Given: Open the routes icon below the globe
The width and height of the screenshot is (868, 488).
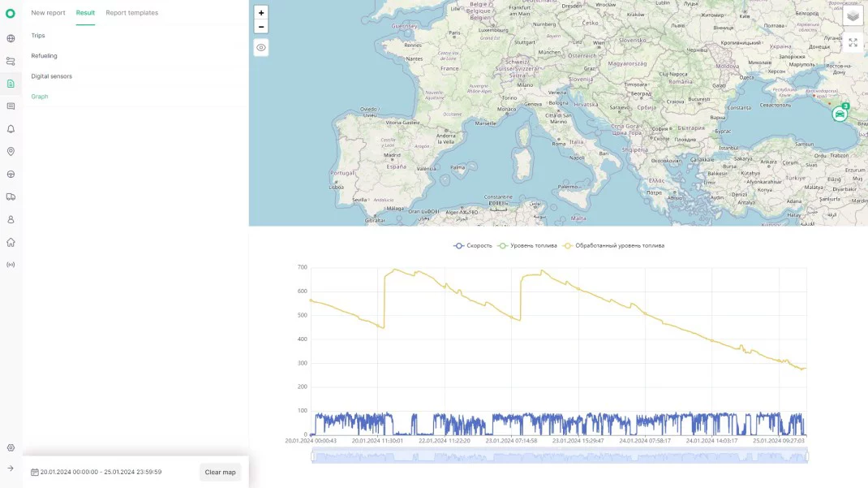Looking at the screenshot, I should tap(11, 62).
